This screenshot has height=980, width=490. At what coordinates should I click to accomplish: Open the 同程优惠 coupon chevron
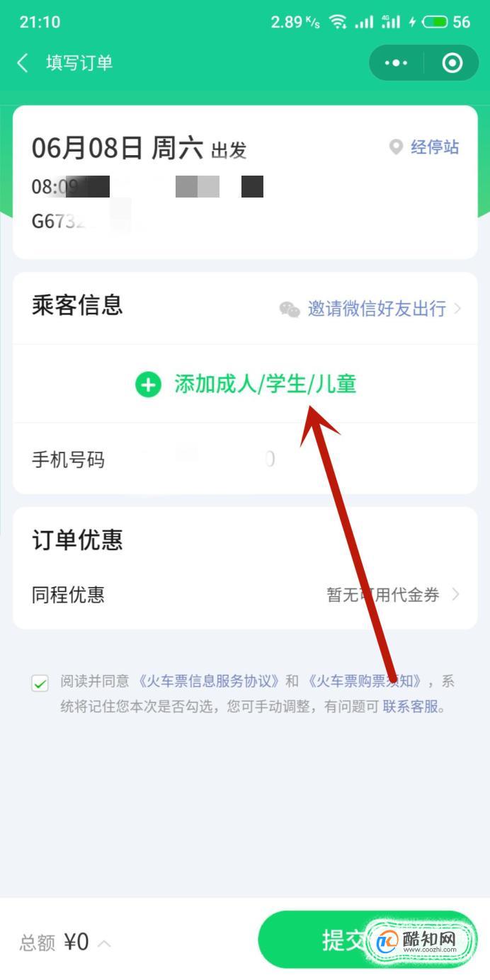[x=455, y=594]
